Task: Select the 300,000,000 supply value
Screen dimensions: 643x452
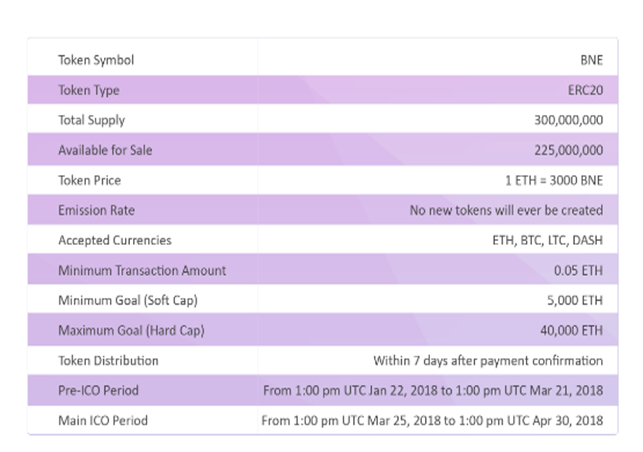Action: coord(568,120)
